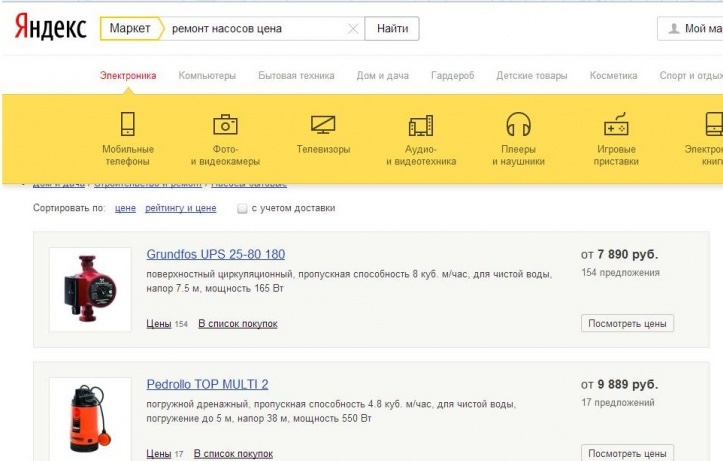Image resolution: width=723 pixels, height=461 pixels.
Task: Click the mobile phones category icon
Action: (x=127, y=125)
